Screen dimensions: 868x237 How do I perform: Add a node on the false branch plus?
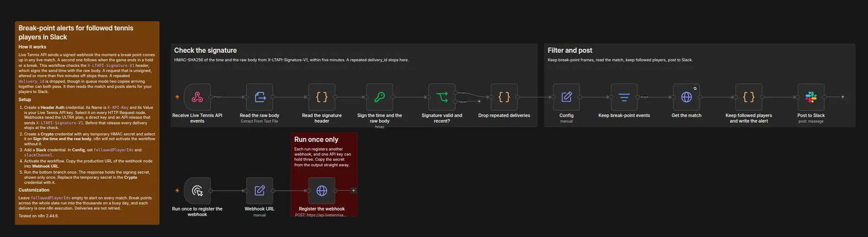[x=479, y=102]
